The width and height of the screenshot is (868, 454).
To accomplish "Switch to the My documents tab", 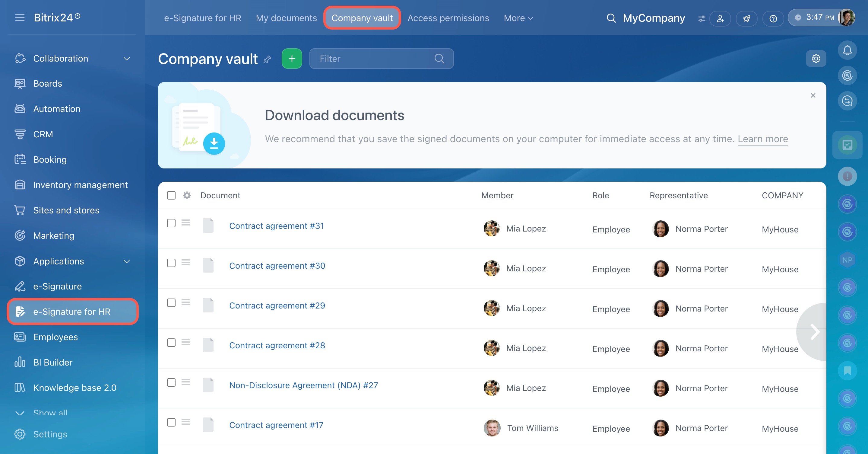I will 287,18.
